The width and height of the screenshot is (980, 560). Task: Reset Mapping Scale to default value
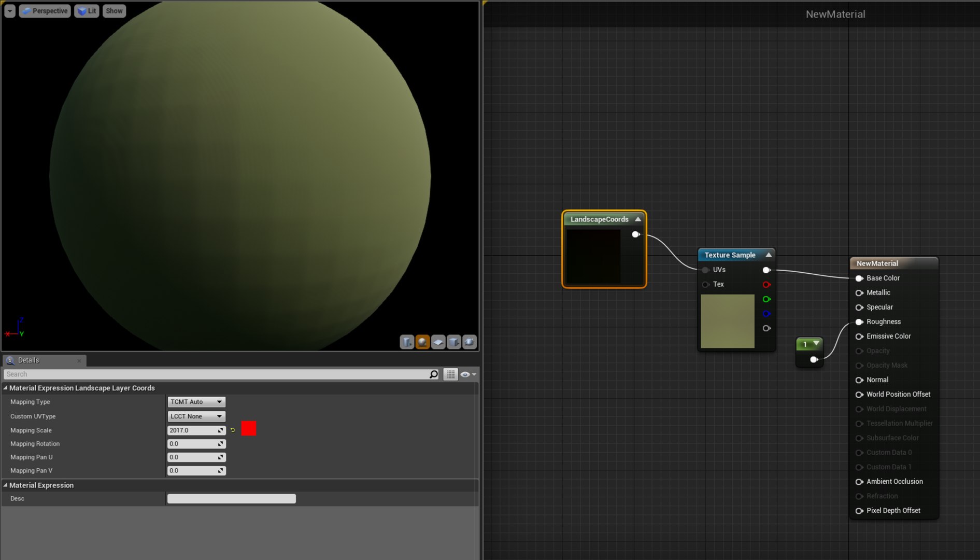pyautogui.click(x=233, y=430)
